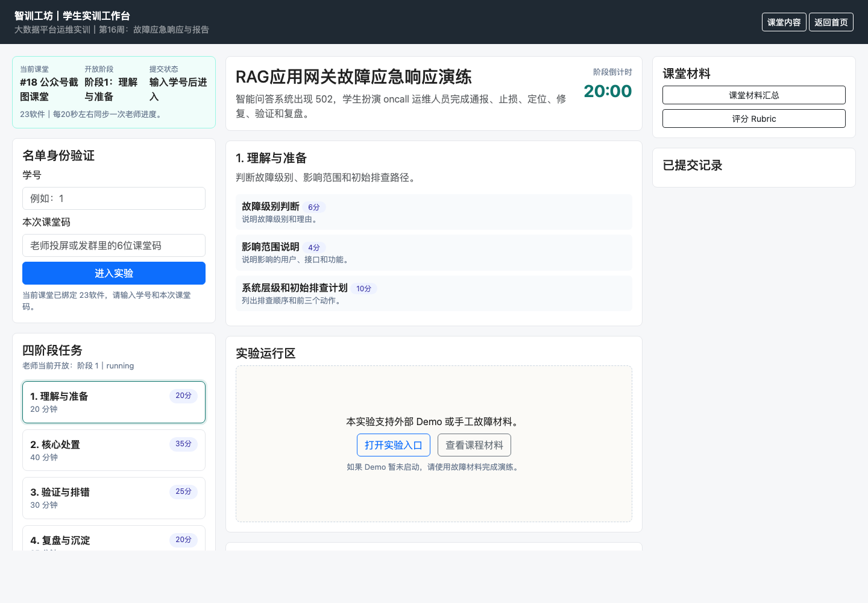Screen dimensions: 868x603
Task: Click 老师当前开放：阶段 1｜running status
Action: click(x=78, y=365)
